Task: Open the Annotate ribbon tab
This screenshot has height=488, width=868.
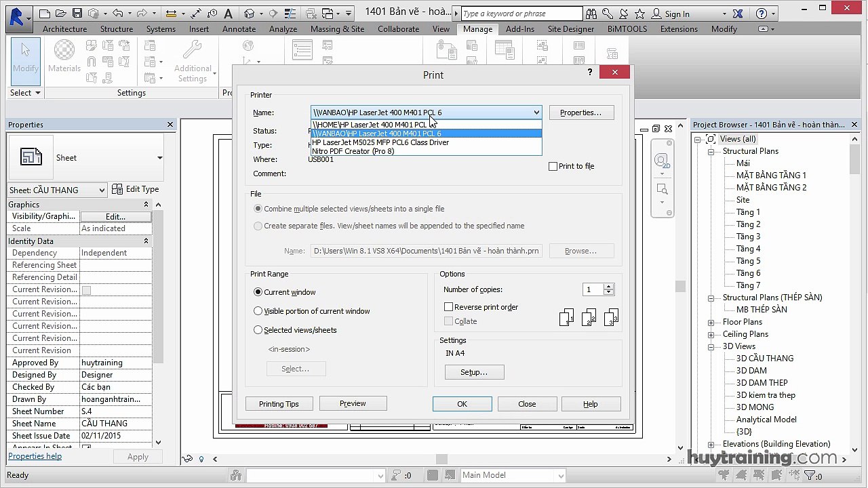Action: [239, 29]
